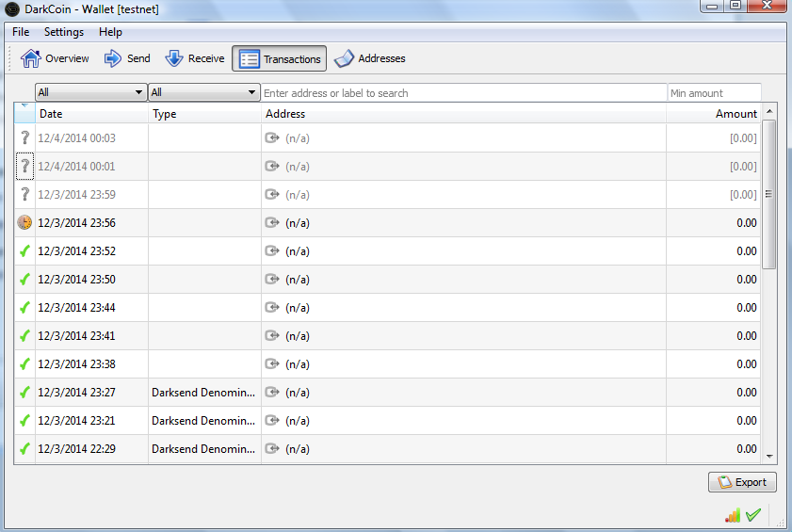Select the date 12/3/2014 23:41
The width and height of the screenshot is (792, 532).
(x=77, y=336)
